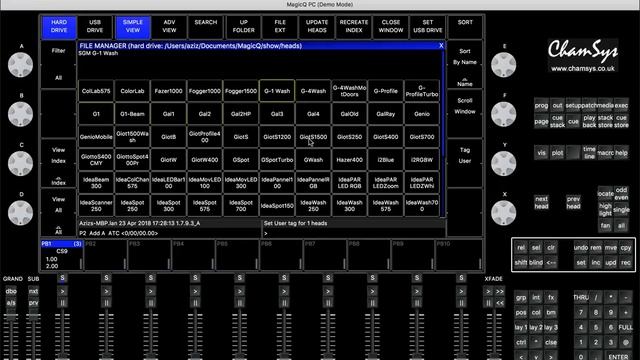640x360 pixels.
Task: Click the Scroll Window soft button
Action: click(464, 113)
